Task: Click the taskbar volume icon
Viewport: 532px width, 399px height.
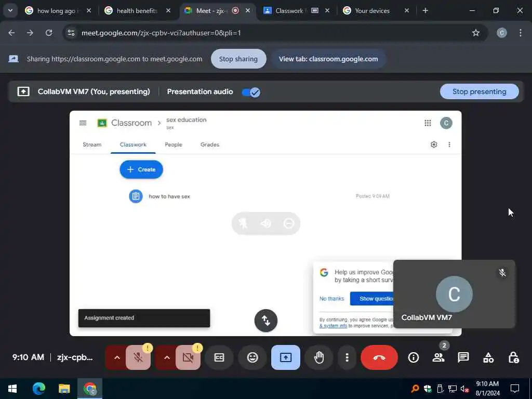Action: coord(464,389)
